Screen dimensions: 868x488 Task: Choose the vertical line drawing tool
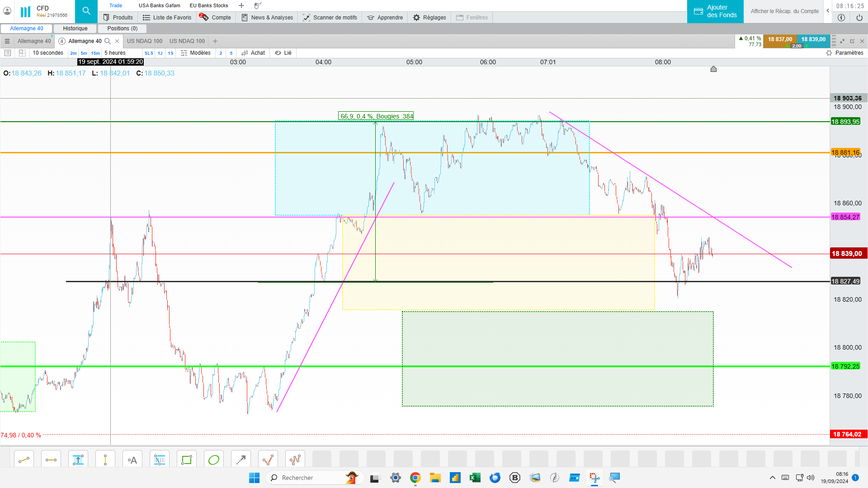pos(105,460)
